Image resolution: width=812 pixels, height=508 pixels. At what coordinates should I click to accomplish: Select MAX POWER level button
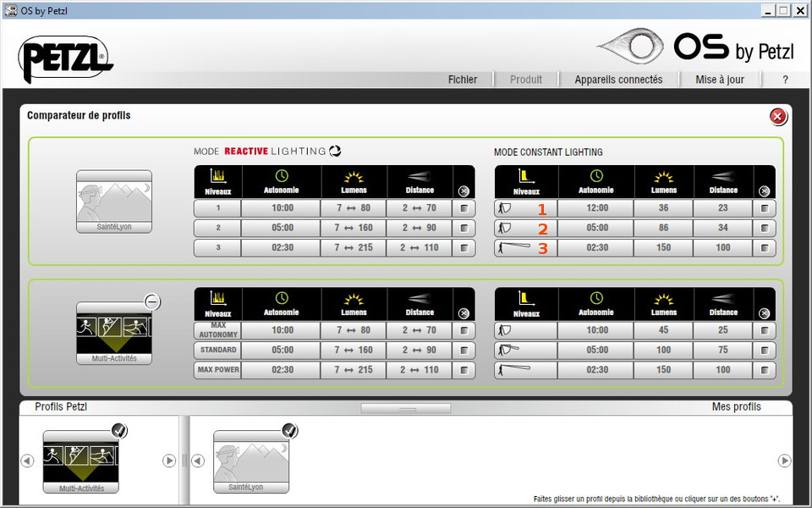[x=217, y=370]
